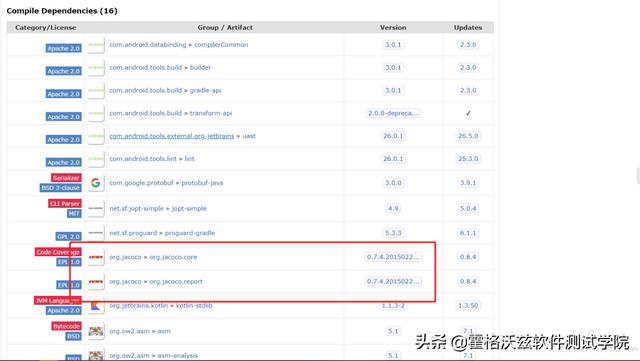
Task: Open the builder artifact link
Action: click(200, 67)
